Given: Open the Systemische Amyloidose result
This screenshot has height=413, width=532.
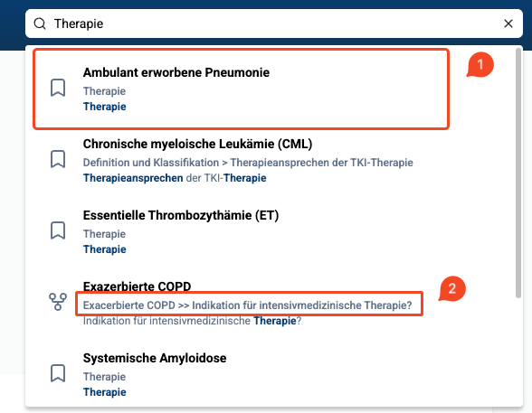Looking at the screenshot, I should pyautogui.click(x=155, y=358).
